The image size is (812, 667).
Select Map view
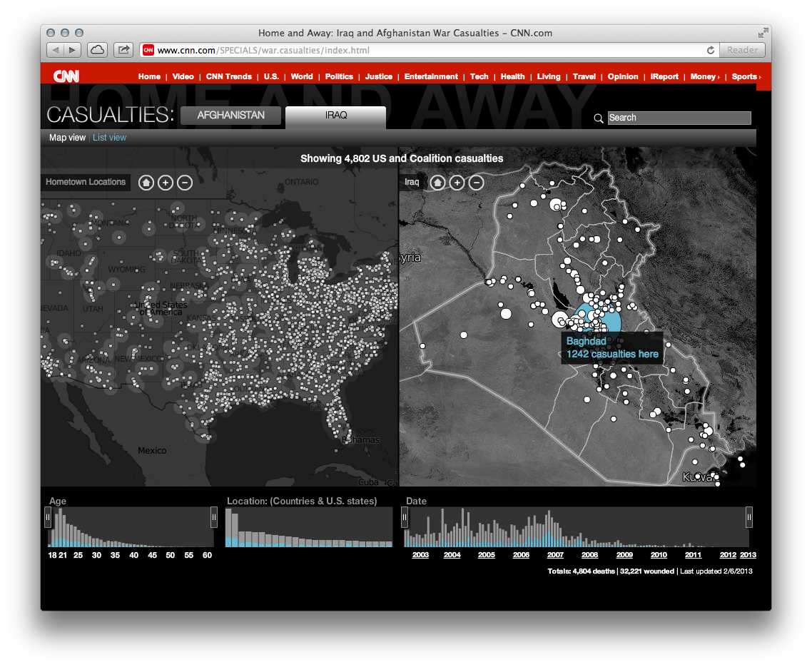[x=66, y=137]
